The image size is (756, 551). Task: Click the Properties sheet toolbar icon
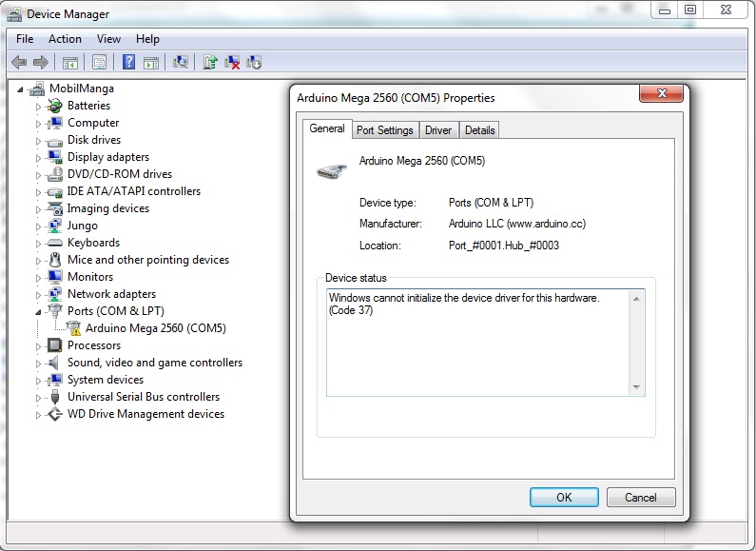(x=99, y=62)
